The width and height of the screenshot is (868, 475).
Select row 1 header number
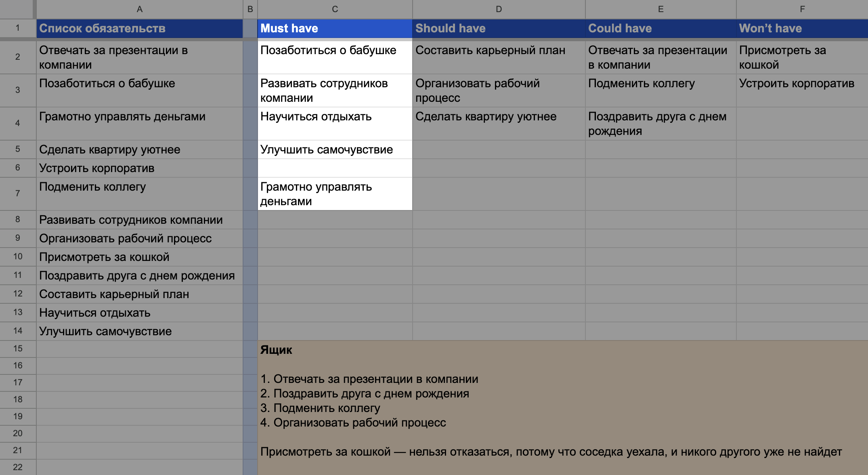[x=18, y=28]
